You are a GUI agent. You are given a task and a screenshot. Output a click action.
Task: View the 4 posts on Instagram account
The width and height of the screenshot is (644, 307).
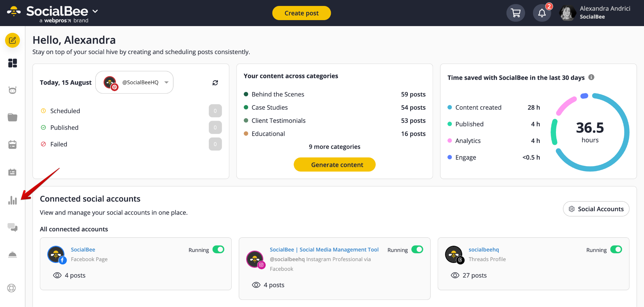(268, 285)
